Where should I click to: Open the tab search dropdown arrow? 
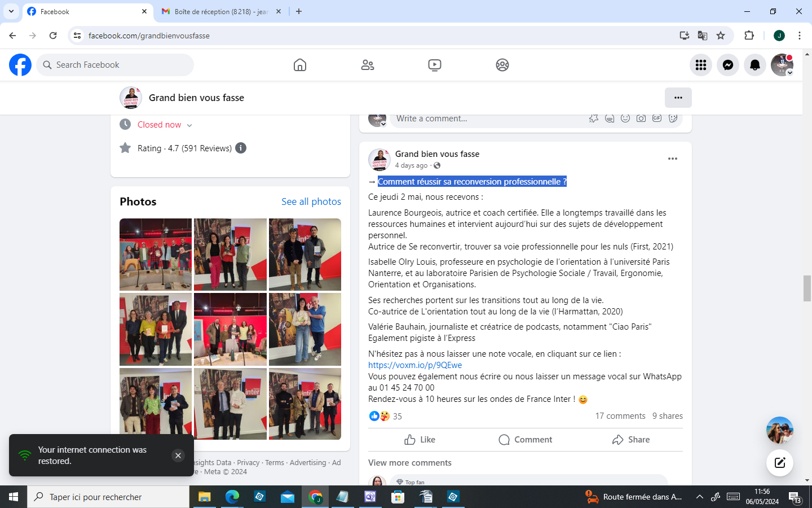[11, 11]
